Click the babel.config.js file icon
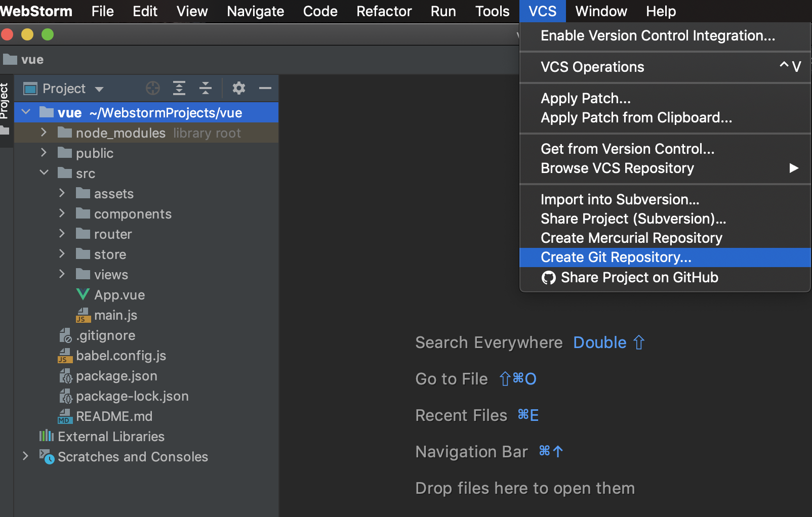The width and height of the screenshot is (812, 517). pyautogui.click(x=65, y=356)
